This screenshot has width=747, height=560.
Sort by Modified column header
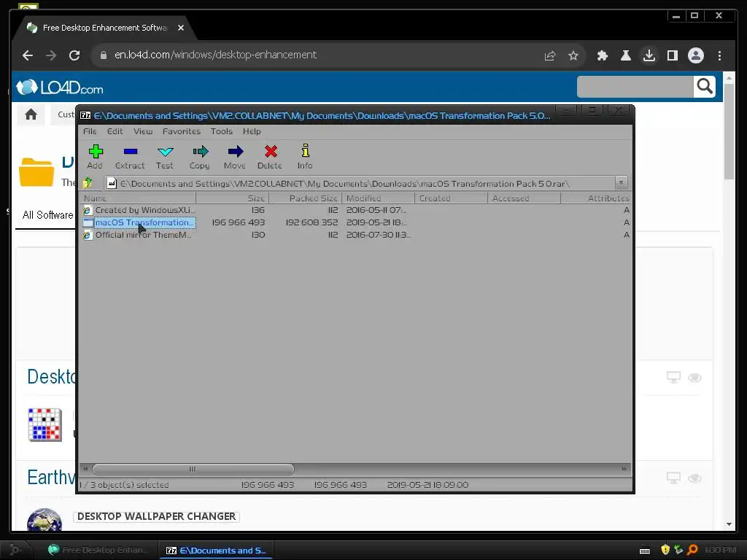point(379,198)
